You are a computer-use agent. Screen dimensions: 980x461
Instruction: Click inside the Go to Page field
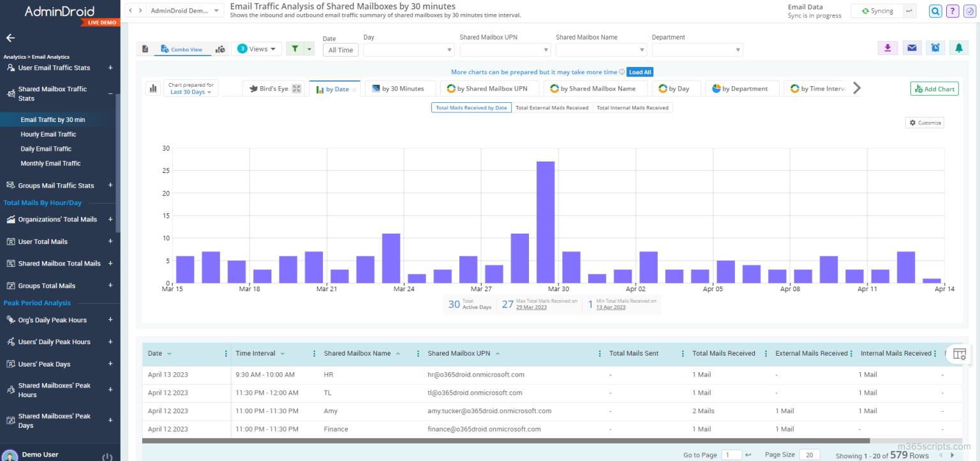[731, 455]
